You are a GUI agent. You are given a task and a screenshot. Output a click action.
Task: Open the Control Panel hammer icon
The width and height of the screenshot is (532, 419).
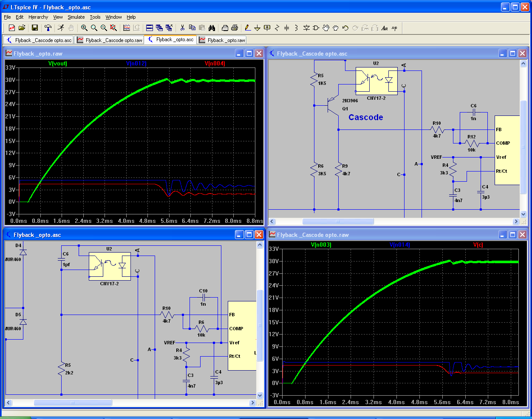(x=48, y=28)
